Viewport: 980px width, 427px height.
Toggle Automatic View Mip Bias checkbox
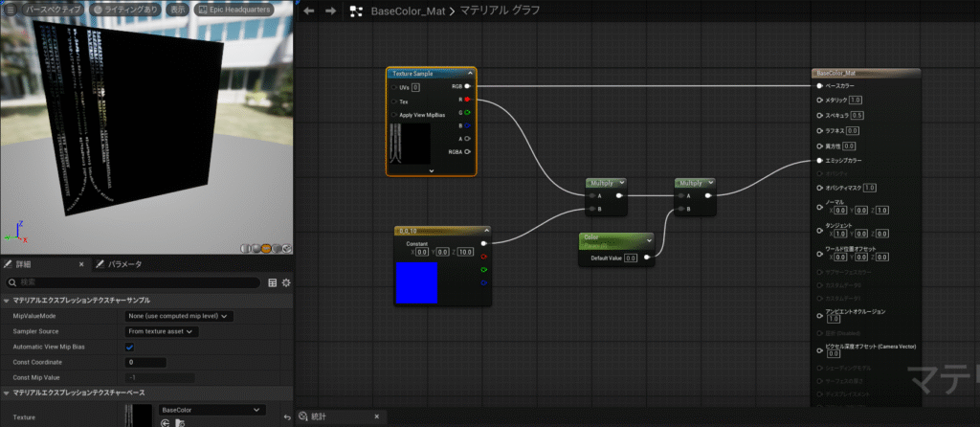point(130,347)
